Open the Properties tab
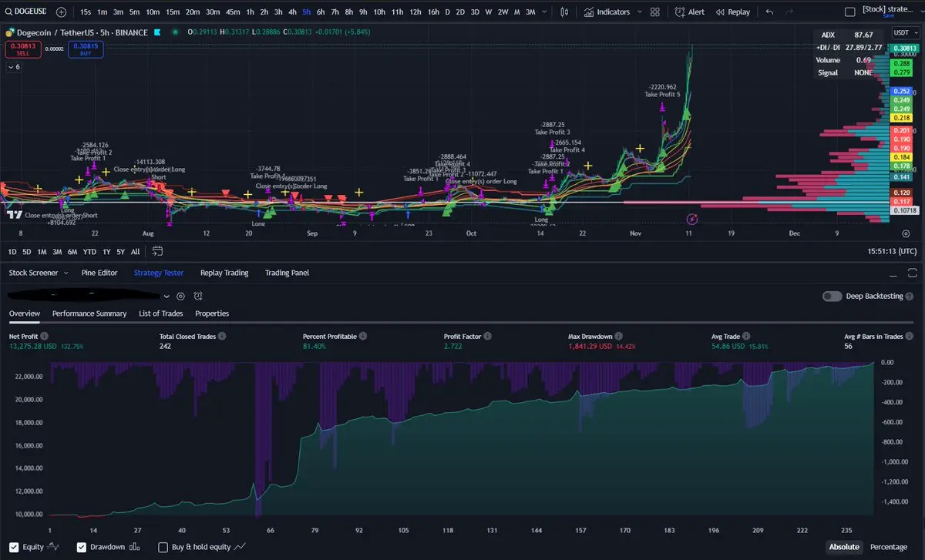Viewport: 925px width, 560px height. click(x=212, y=314)
